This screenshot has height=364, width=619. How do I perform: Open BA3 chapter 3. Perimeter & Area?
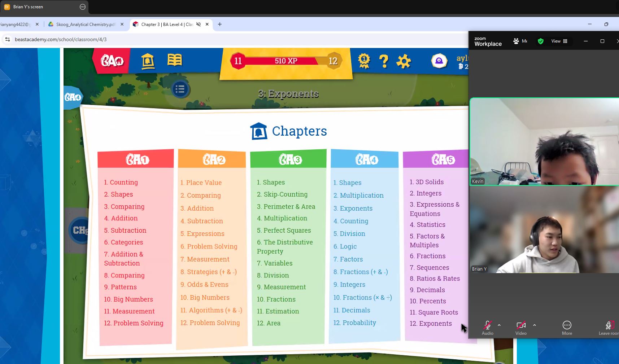286,206
